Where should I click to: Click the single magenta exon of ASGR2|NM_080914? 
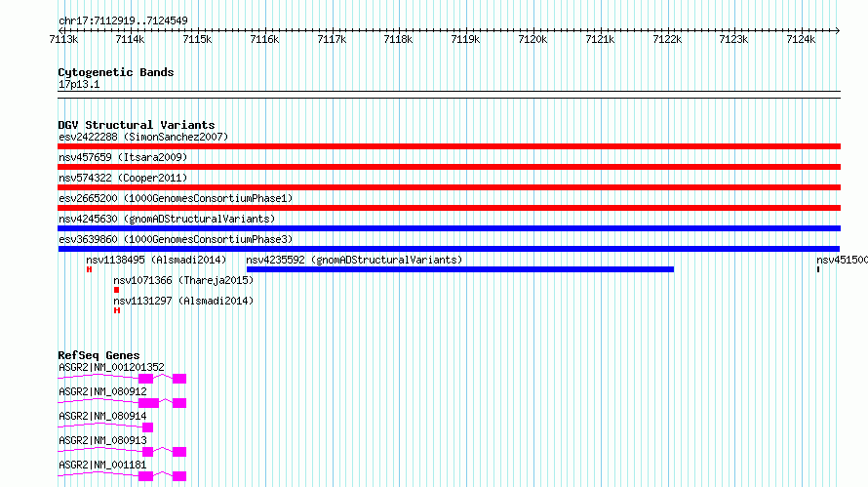pyautogui.click(x=148, y=427)
